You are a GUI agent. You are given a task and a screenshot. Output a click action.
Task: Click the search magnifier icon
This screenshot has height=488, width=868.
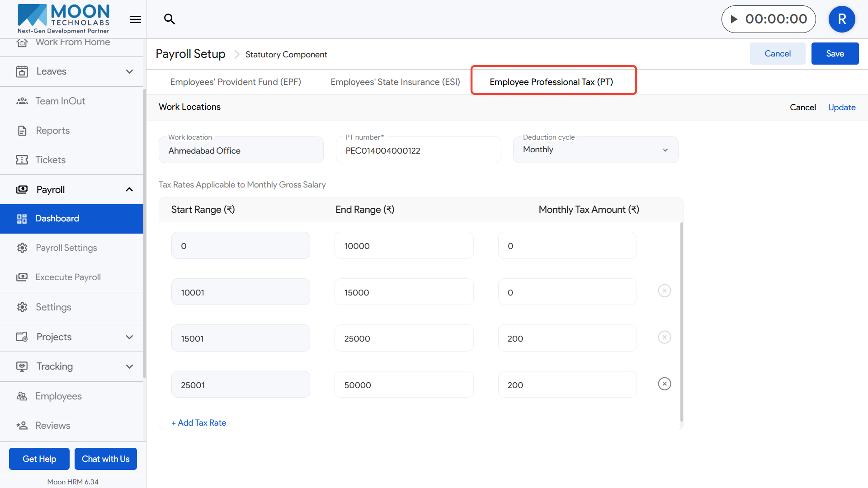click(170, 19)
